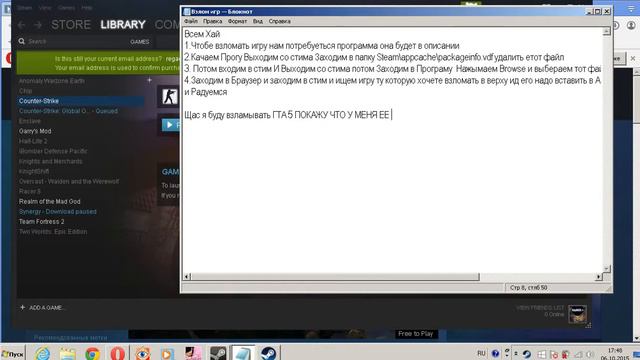Select Counter-Strike: Global Offensive queued entry
This screenshot has height=360, width=640.
pos(68,111)
